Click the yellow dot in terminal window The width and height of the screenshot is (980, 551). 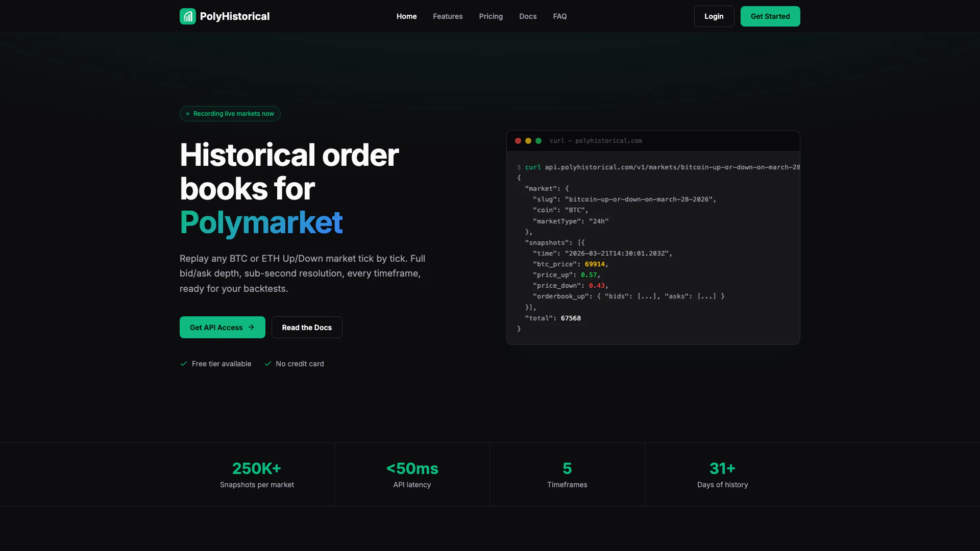click(528, 141)
